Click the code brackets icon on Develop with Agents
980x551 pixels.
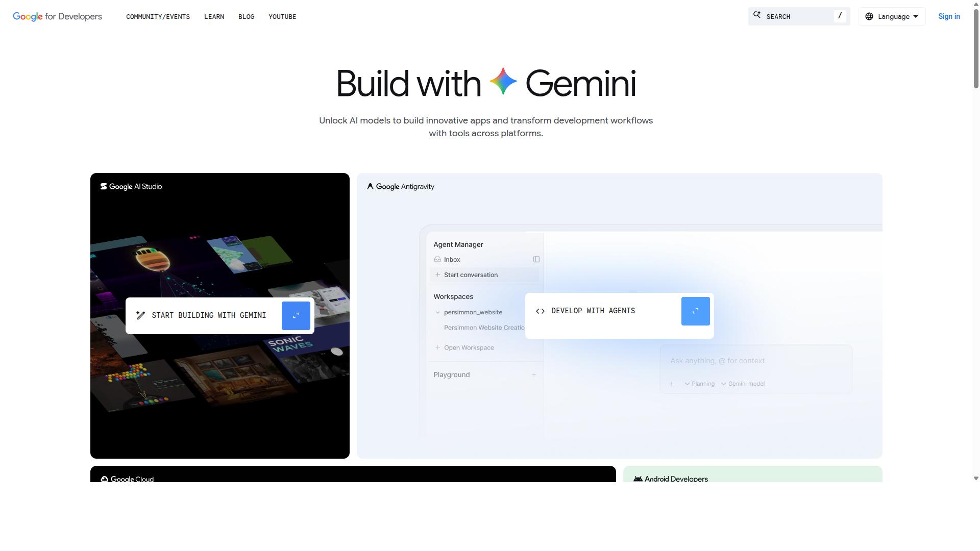click(540, 311)
